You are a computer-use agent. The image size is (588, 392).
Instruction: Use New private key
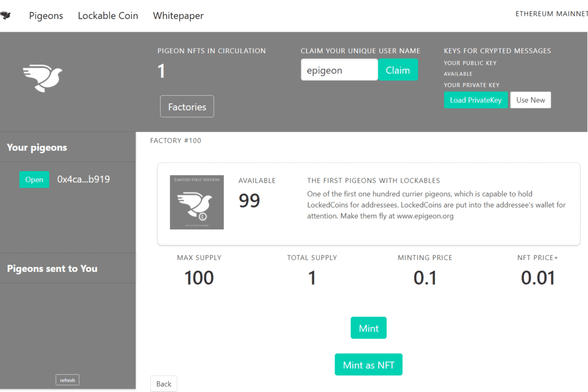point(530,100)
